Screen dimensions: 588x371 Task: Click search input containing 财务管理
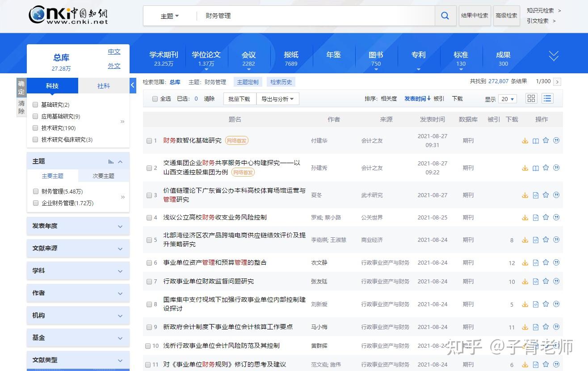[315, 16]
